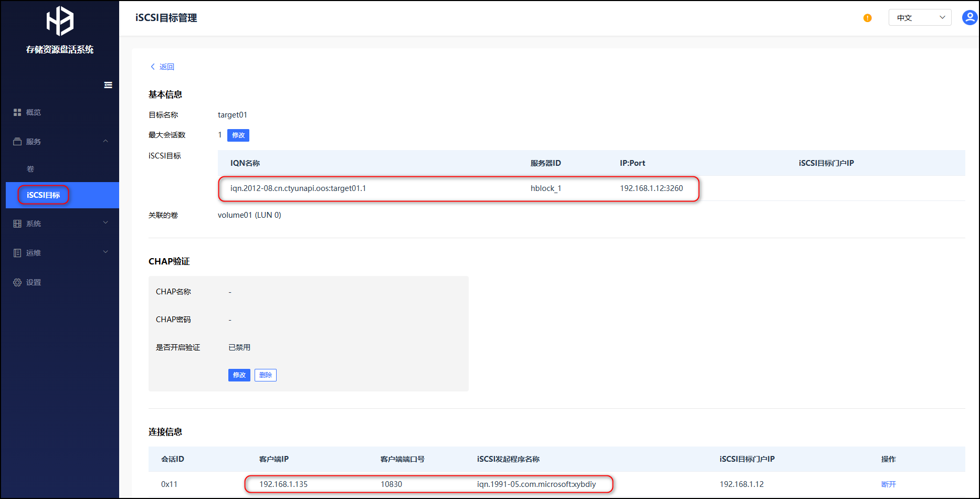Click the overview grid icon

[x=17, y=112]
